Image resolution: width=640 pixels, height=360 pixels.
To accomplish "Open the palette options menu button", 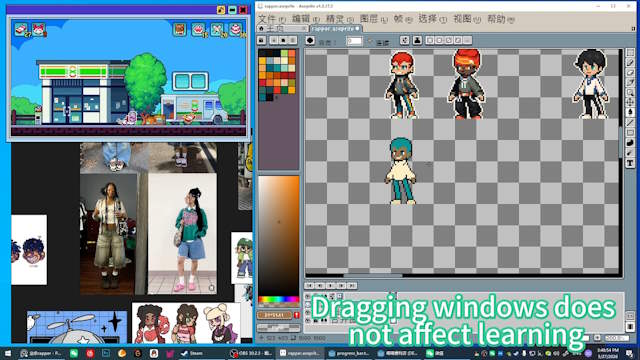I will click(x=293, y=40).
